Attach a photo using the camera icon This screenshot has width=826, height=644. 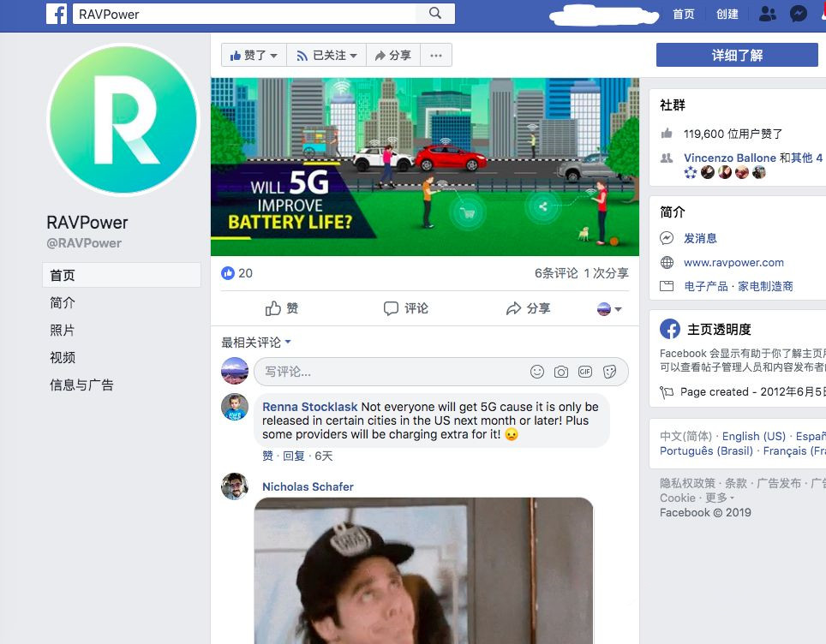pyautogui.click(x=561, y=372)
